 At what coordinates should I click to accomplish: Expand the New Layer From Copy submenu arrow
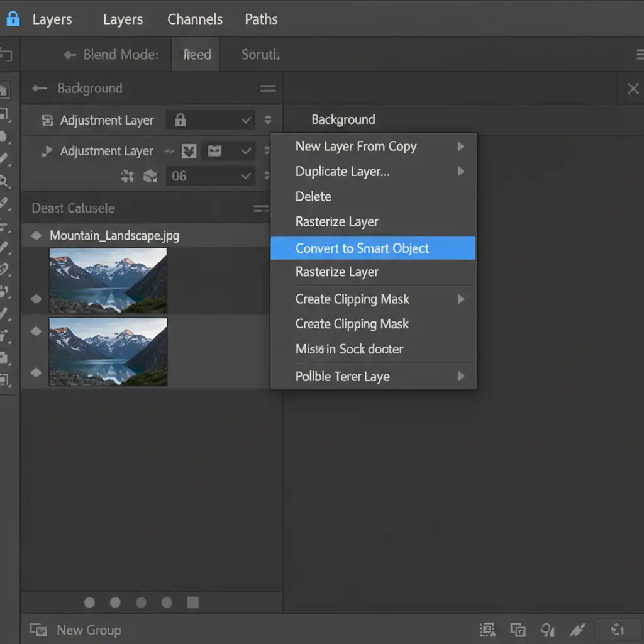tap(461, 147)
